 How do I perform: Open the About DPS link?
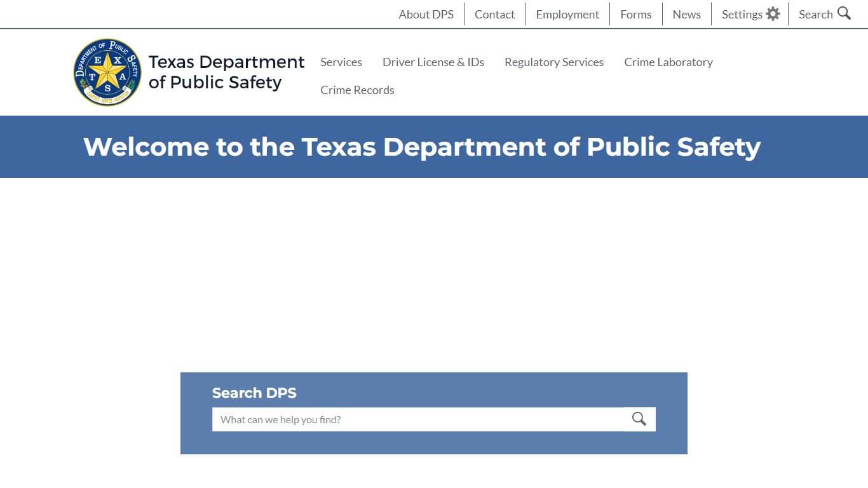point(426,15)
